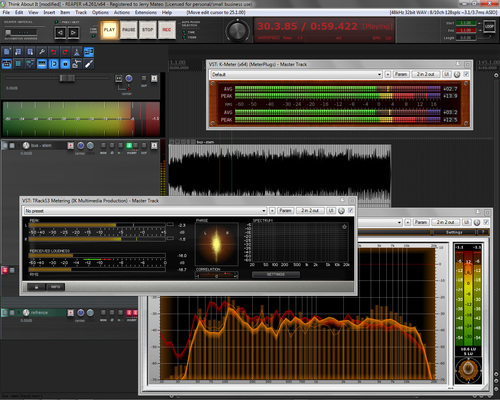Toggle the metronome toolbar icon
500x400 pixels.
[x=77, y=52]
